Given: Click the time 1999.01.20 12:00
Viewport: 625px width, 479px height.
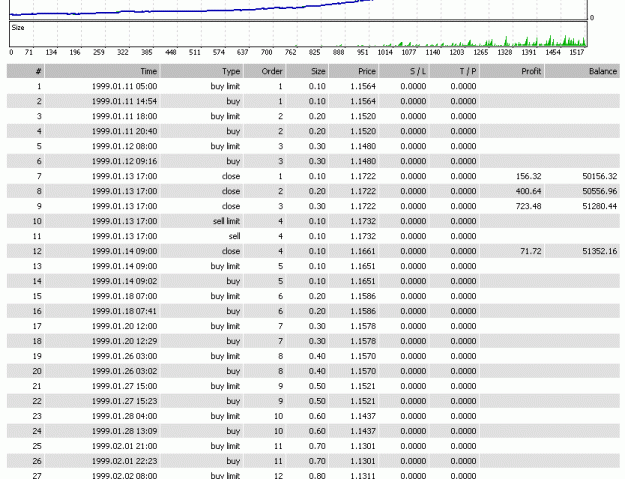Looking at the screenshot, I should pos(124,326).
